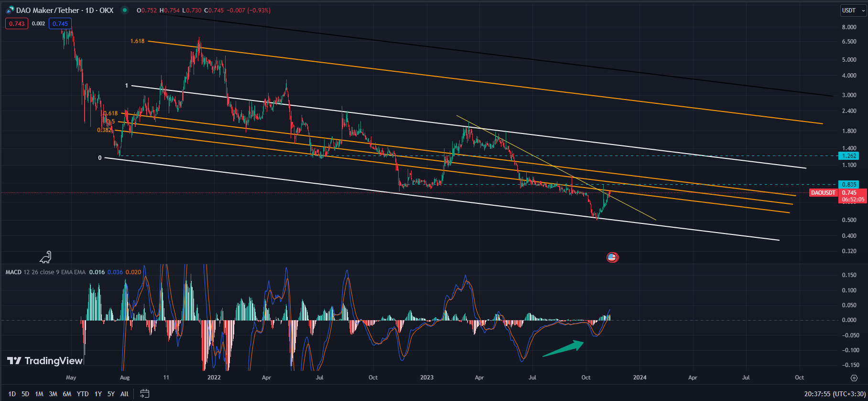Select the All range button

coord(124,394)
